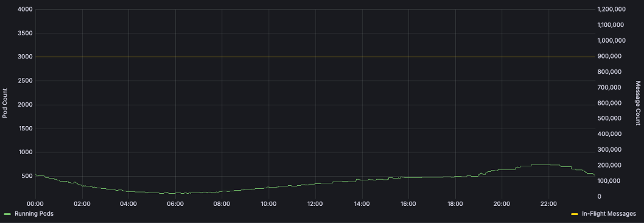The width and height of the screenshot is (644, 223).
Task: Click the green Running Pods color swatch
Action: point(7,214)
